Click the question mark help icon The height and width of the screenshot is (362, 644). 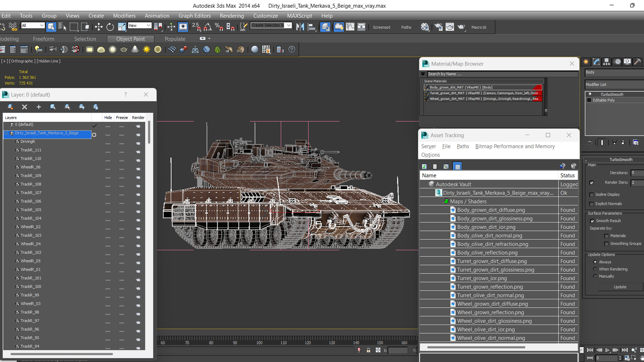[292, 50]
